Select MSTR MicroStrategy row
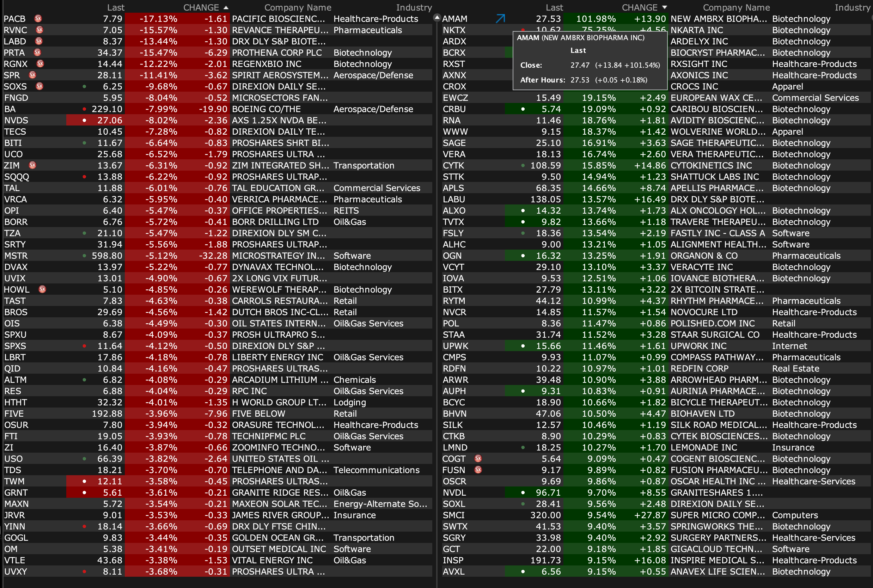 coord(16,256)
